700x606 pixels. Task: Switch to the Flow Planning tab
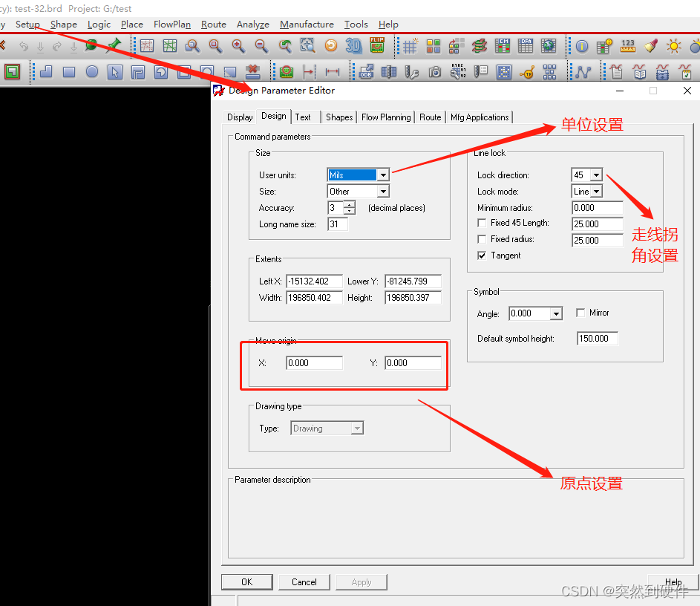pyautogui.click(x=386, y=117)
